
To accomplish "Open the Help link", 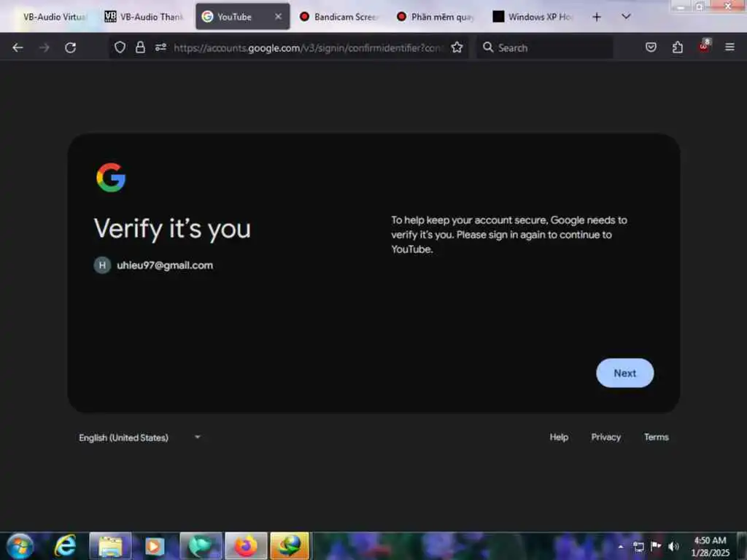I will [559, 437].
